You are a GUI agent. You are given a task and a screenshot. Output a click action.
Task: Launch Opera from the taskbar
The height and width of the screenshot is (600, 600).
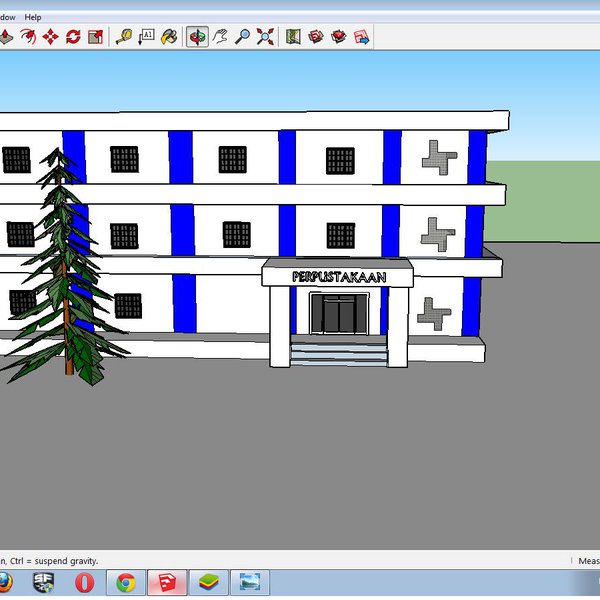[84, 582]
